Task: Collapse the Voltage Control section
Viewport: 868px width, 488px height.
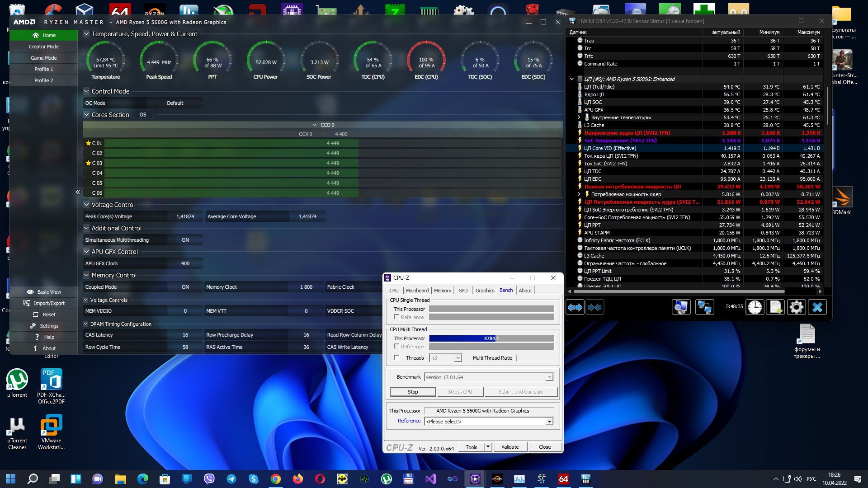Action: (x=86, y=205)
